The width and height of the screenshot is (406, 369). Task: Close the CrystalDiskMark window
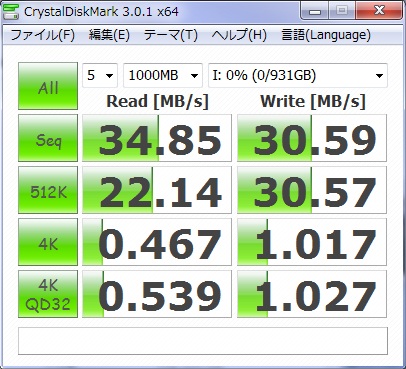pos(379,11)
